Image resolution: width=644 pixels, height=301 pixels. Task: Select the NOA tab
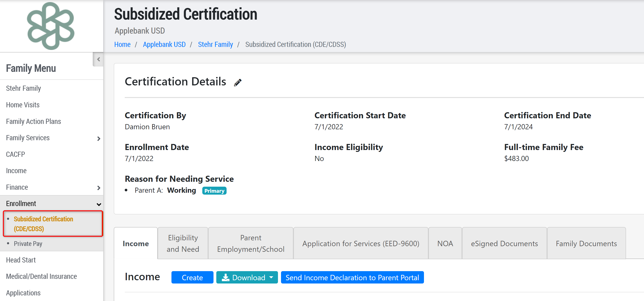445,244
